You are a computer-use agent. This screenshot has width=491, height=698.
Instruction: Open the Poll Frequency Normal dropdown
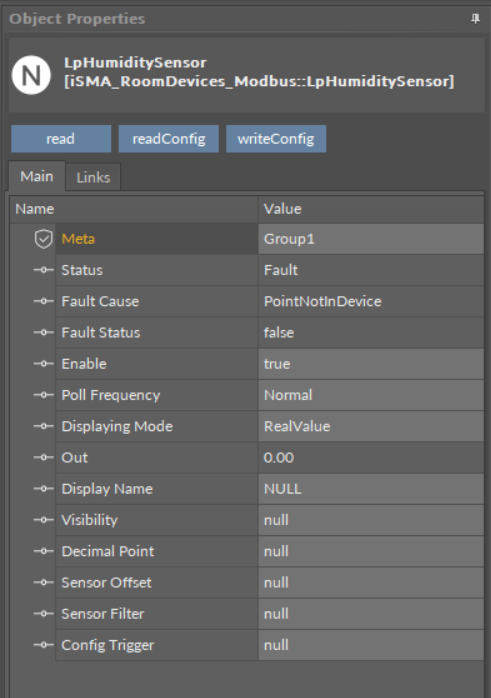pos(371,395)
